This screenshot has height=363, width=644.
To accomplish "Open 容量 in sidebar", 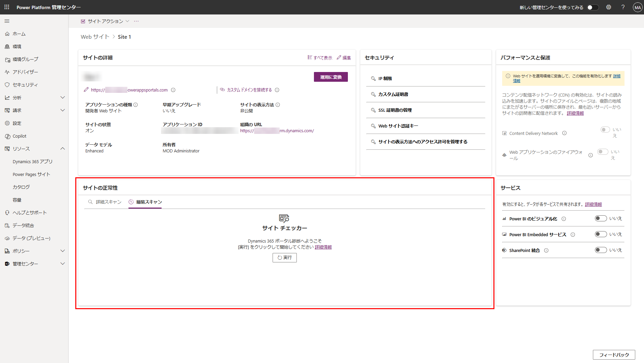I will (x=17, y=200).
